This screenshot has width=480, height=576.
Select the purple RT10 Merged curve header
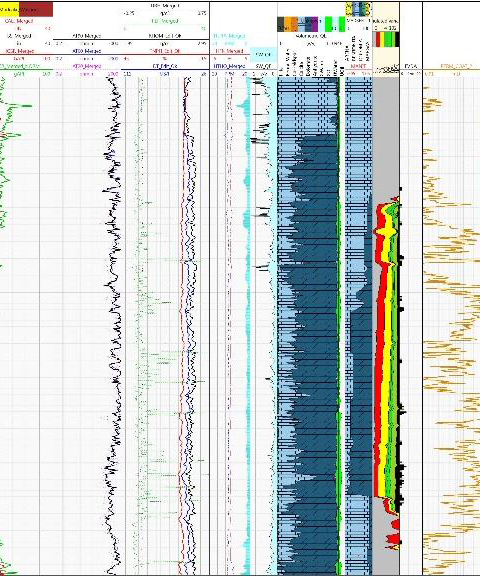(x=87, y=66)
